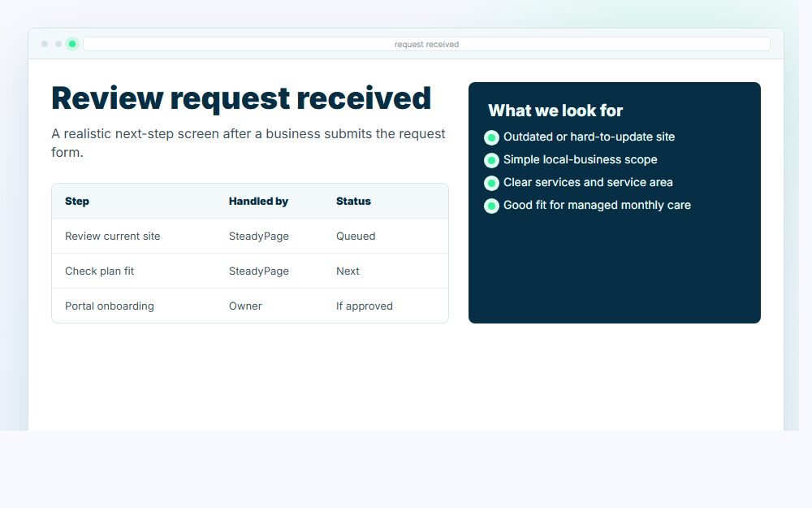Click 'SteadyPage' in the Review current site row
This screenshot has width=812, height=508.
(x=259, y=236)
